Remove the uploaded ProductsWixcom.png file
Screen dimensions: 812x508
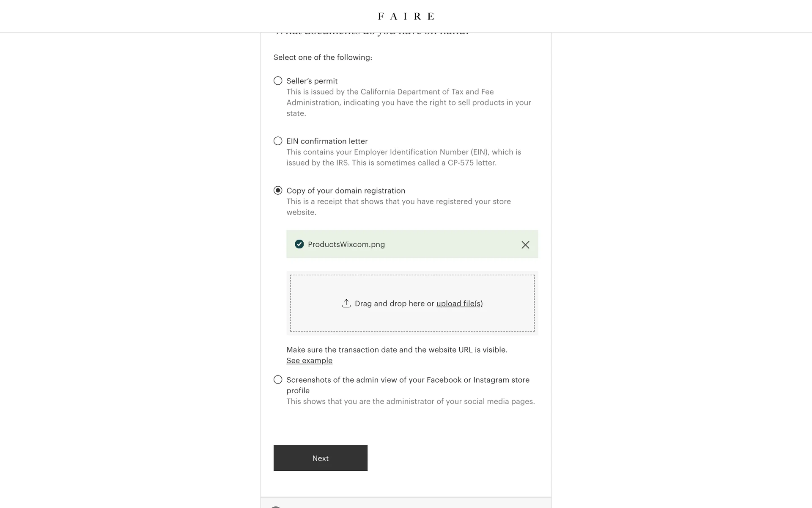525,245
